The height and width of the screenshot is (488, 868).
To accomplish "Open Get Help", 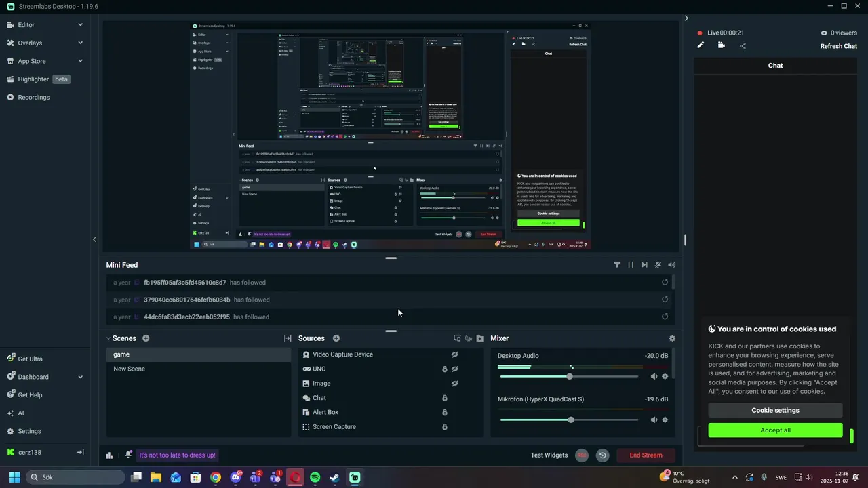I will point(30,395).
